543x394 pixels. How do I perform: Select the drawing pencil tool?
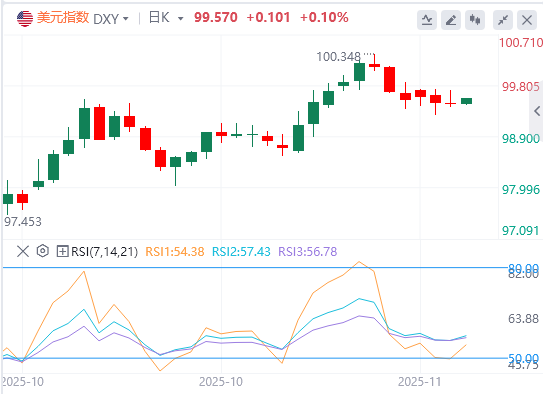(451, 20)
